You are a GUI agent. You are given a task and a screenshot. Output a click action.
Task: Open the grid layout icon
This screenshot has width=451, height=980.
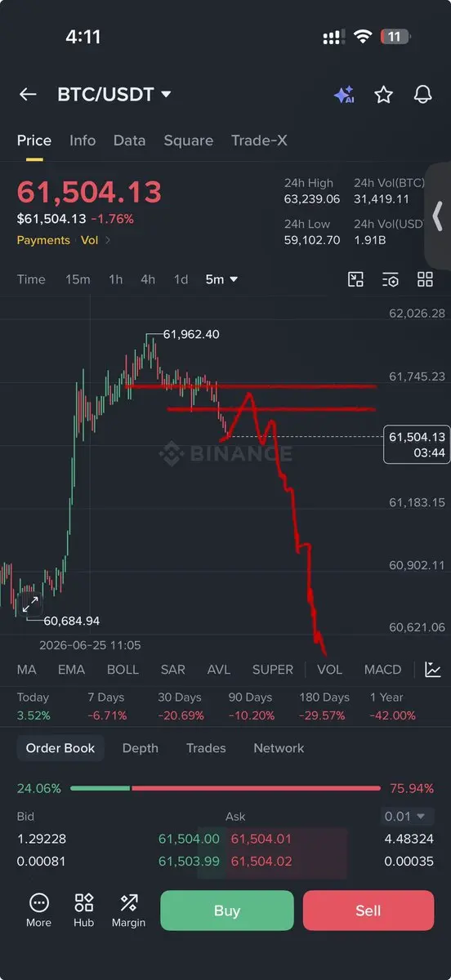425,279
